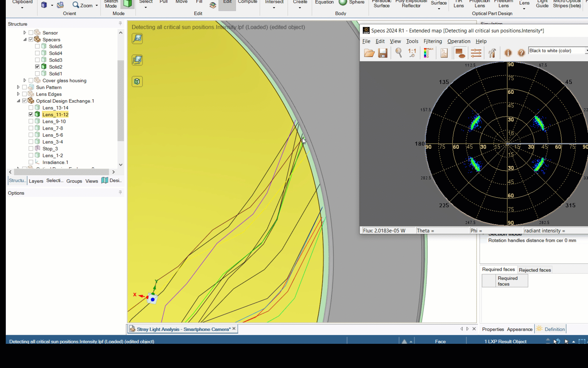This screenshot has width=588, height=368.
Task: Expand the Sun Pattern node
Action: coord(18,87)
